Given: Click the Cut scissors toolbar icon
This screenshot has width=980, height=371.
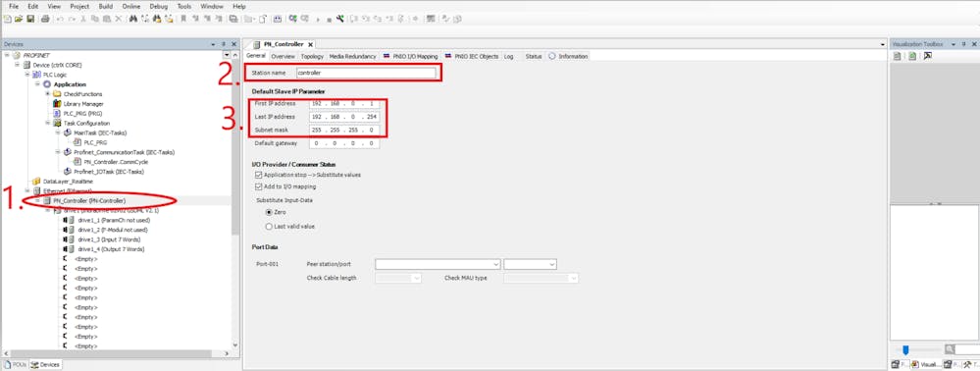Looking at the screenshot, I should coord(83,19).
